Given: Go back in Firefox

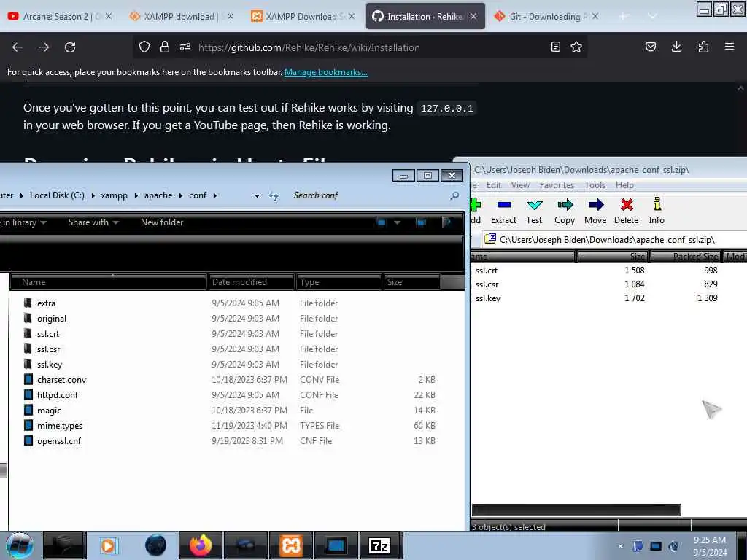Looking at the screenshot, I should pos(18,47).
